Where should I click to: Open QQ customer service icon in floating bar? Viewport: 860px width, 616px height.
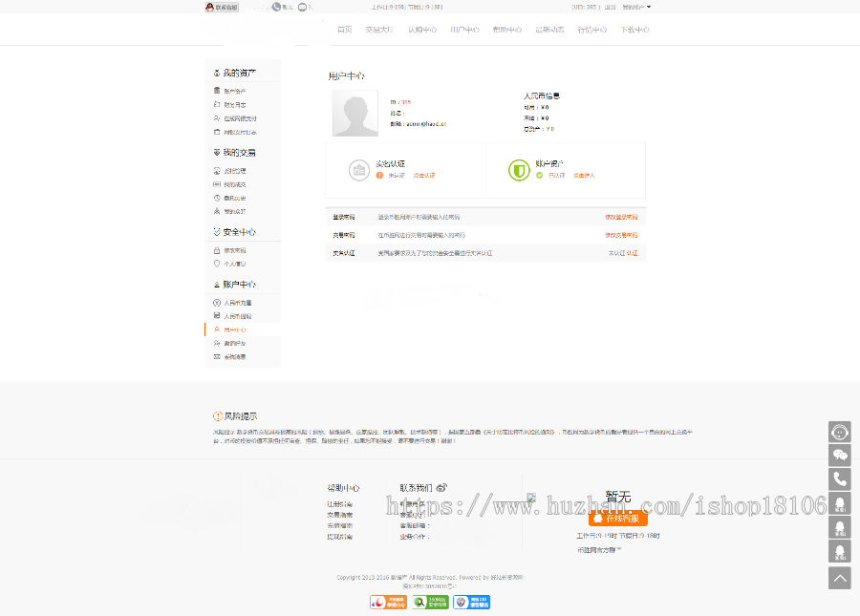pos(839,502)
